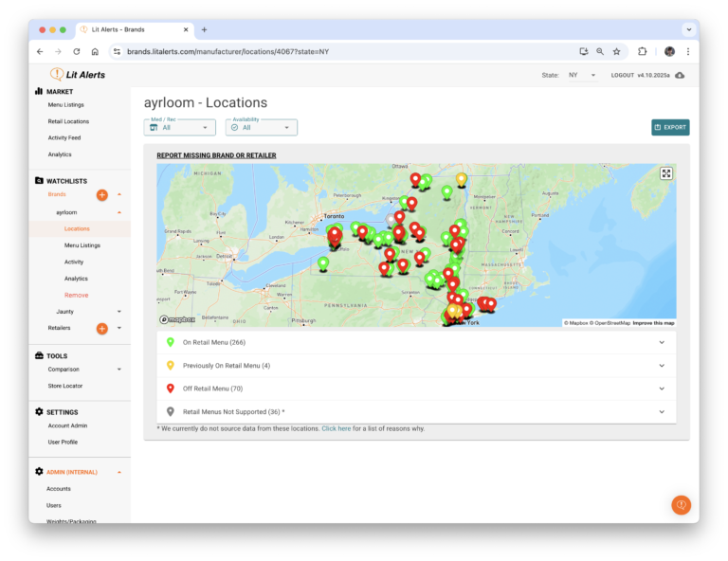Viewport: 728px width, 561px height.
Task: Expand Retail Menus Not Supported (36) row
Action: click(416, 412)
